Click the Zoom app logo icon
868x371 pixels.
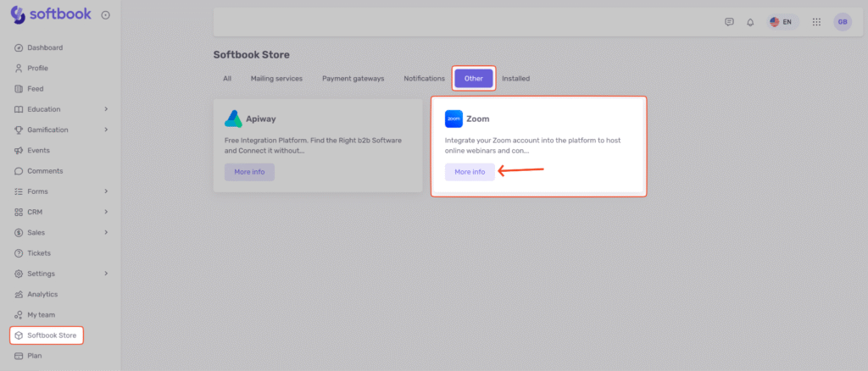(453, 119)
